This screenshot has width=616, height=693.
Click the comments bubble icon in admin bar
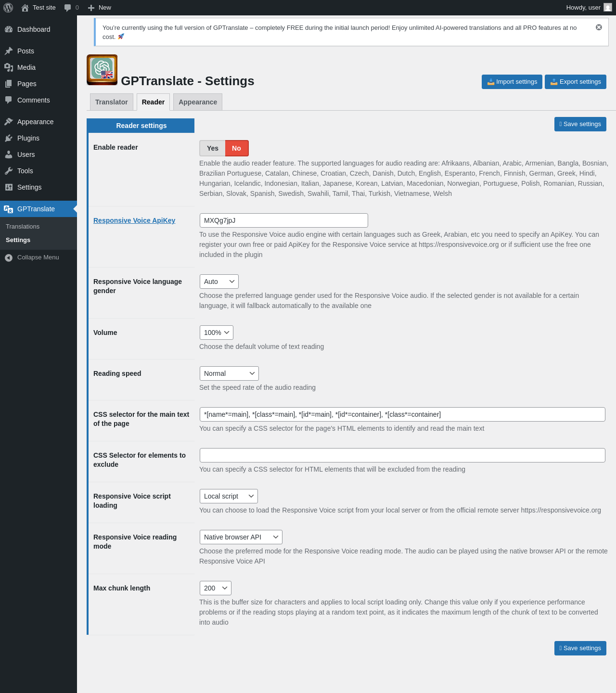[67, 8]
